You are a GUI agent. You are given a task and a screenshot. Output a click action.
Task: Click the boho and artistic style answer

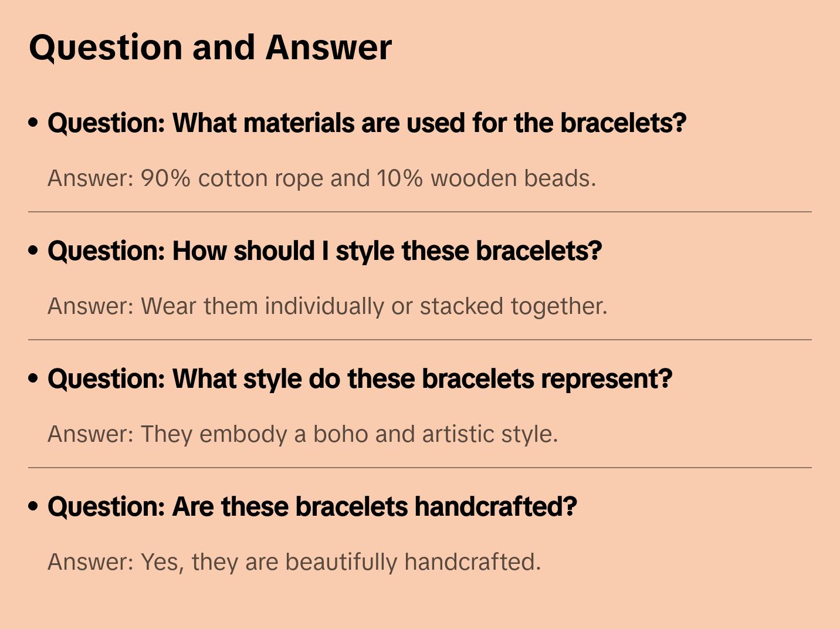pyautogui.click(x=302, y=434)
